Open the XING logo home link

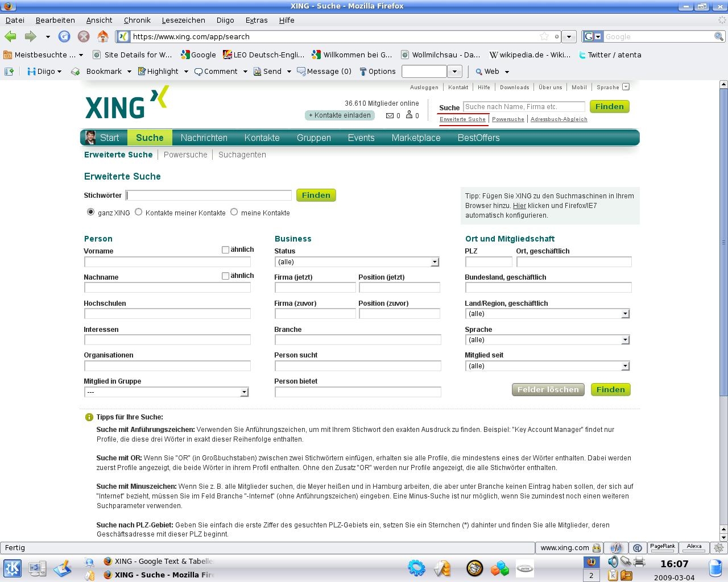tap(127, 102)
